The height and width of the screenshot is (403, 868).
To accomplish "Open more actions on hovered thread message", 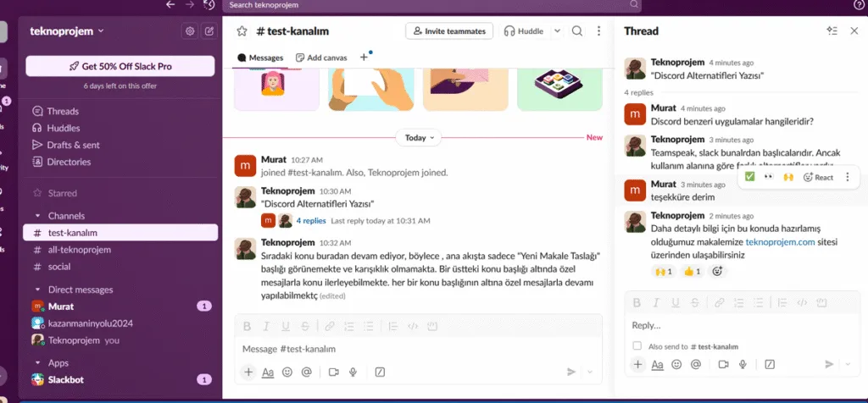I will point(847,177).
